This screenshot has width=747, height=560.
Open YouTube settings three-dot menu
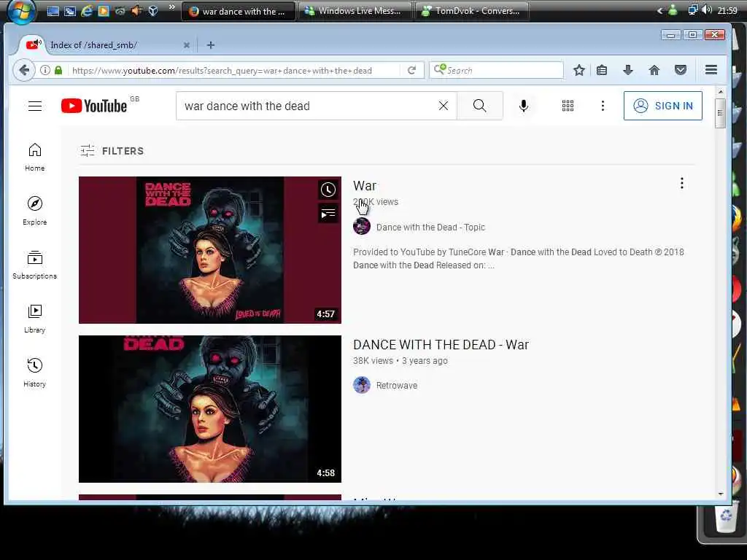tap(603, 106)
